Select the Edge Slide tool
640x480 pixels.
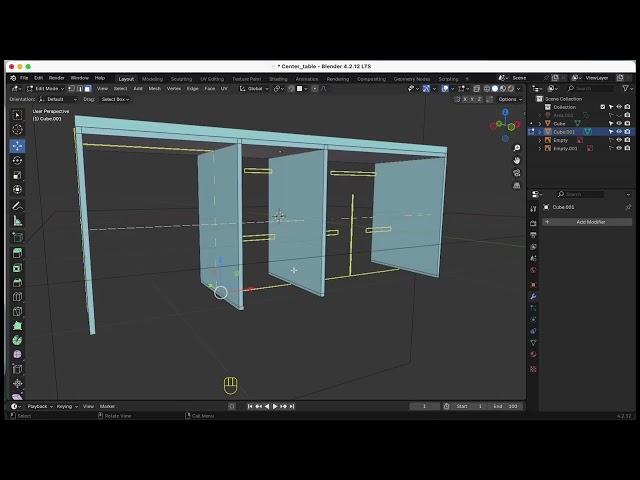click(x=17, y=369)
